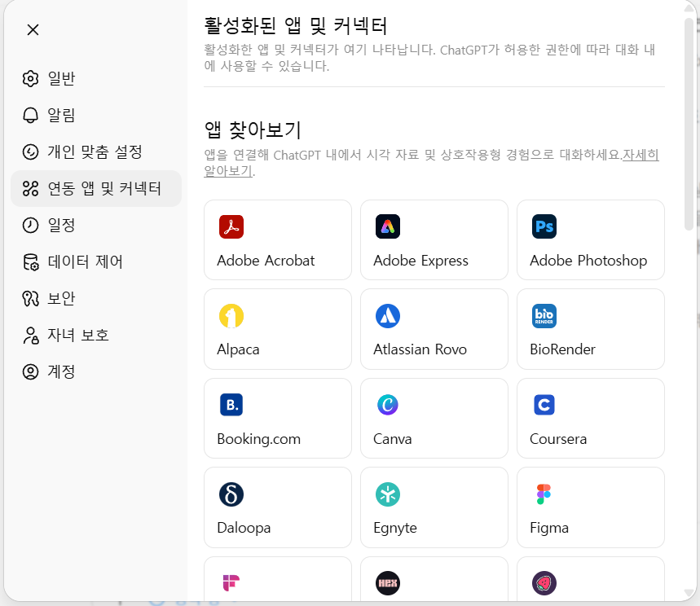Click the Egnyte asterisk logo icon

pos(388,494)
